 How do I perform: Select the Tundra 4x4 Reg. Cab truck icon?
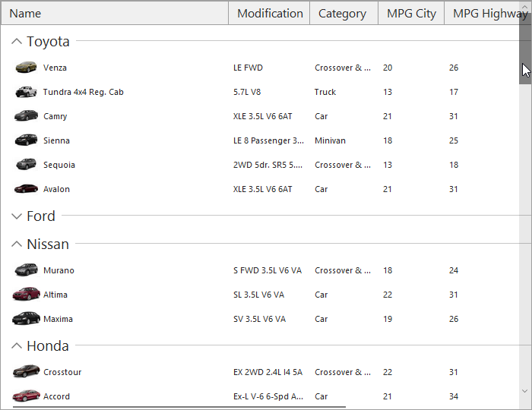point(26,91)
